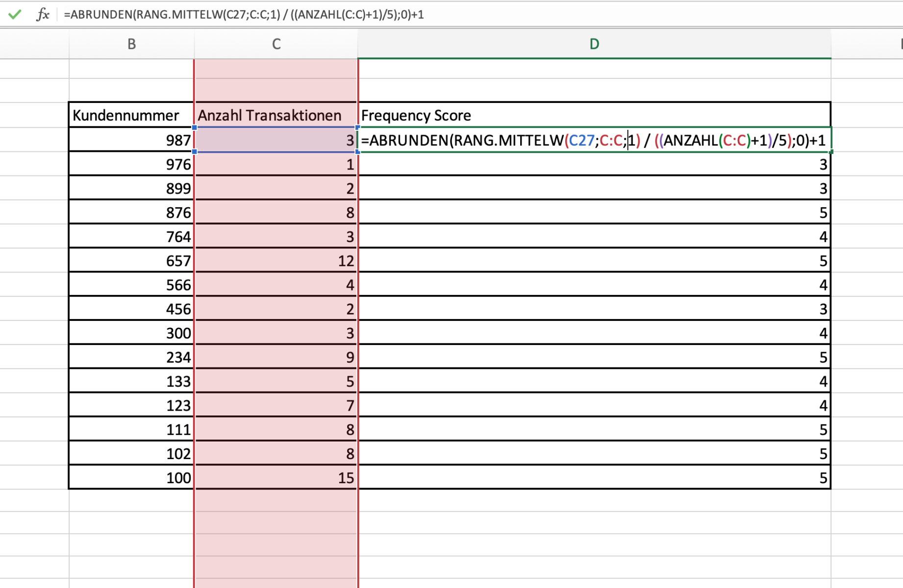Viewport: 903px width, 588px height.
Task: Confirm the formula with the green checkmark
Action: 15,14
